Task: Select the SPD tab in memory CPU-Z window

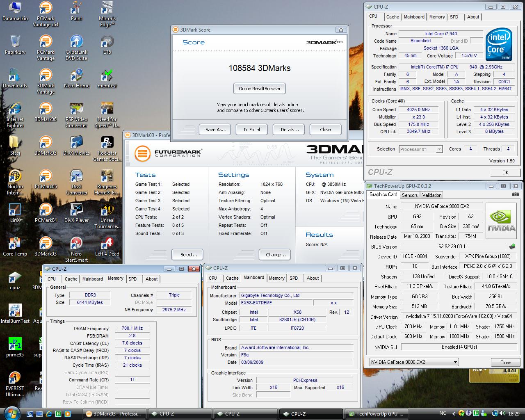Action: (x=132, y=279)
